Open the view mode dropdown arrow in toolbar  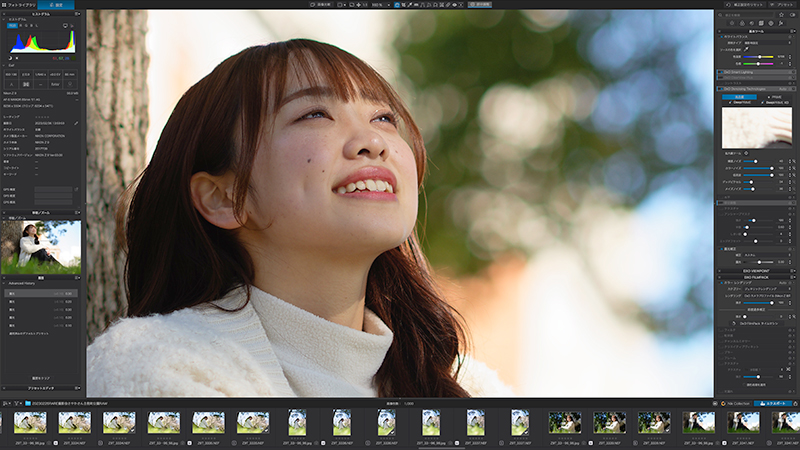345,5
